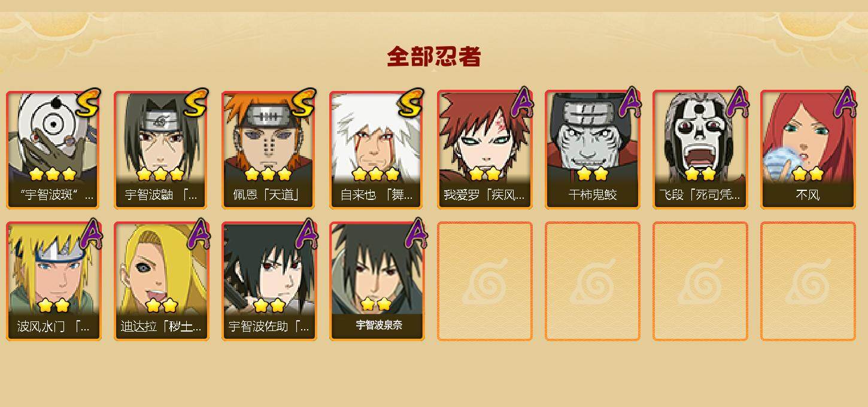This screenshot has width=868, height=407.
Task: Select the 自来也 white-haired ninja card
Action: (377, 150)
